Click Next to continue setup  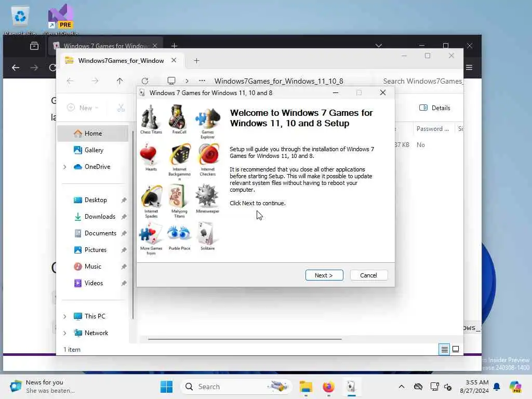tap(324, 275)
